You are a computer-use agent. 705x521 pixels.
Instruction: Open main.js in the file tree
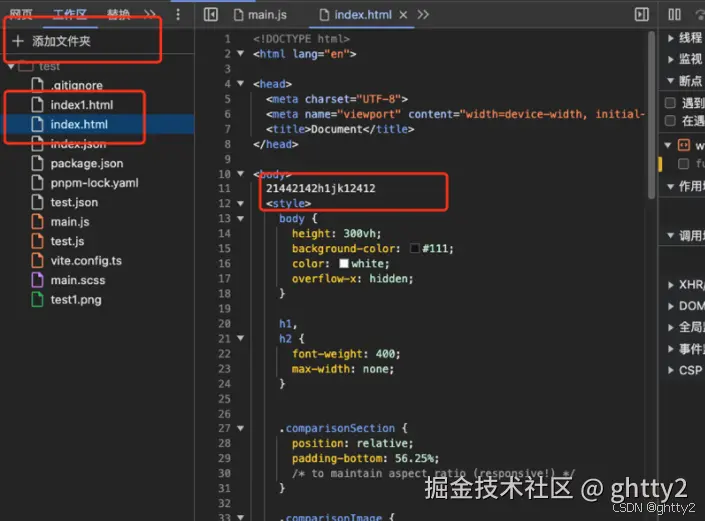tap(70, 222)
